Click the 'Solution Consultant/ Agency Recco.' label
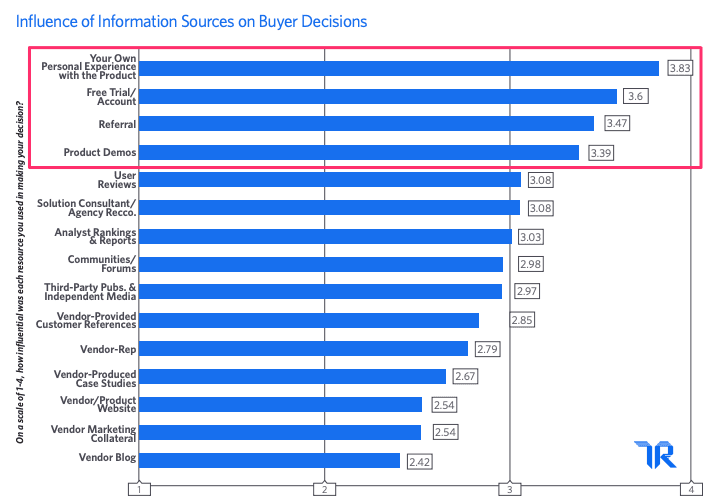 (x=87, y=208)
